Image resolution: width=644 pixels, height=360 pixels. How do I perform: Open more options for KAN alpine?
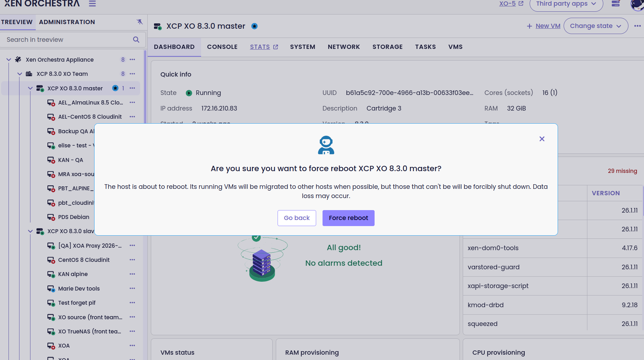pyautogui.click(x=132, y=274)
